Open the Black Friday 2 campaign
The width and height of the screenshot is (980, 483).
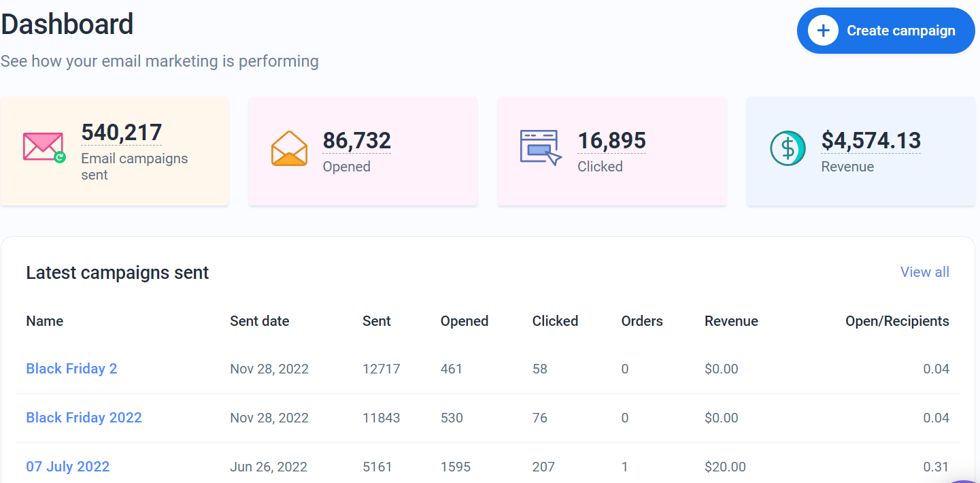(x=71, y=369)
